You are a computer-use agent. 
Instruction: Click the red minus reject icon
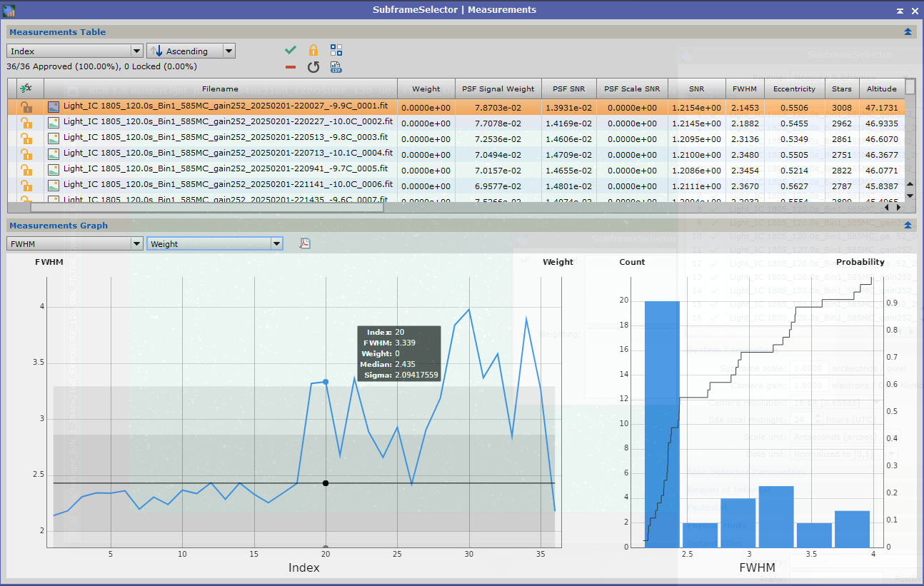(x=290, y=67)
